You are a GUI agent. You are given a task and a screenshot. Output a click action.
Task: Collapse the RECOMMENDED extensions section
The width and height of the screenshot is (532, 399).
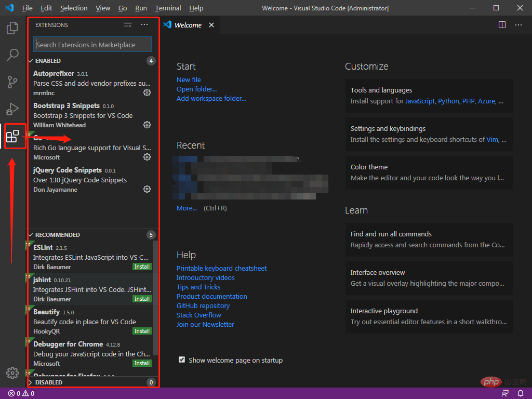tap(31, 235)
